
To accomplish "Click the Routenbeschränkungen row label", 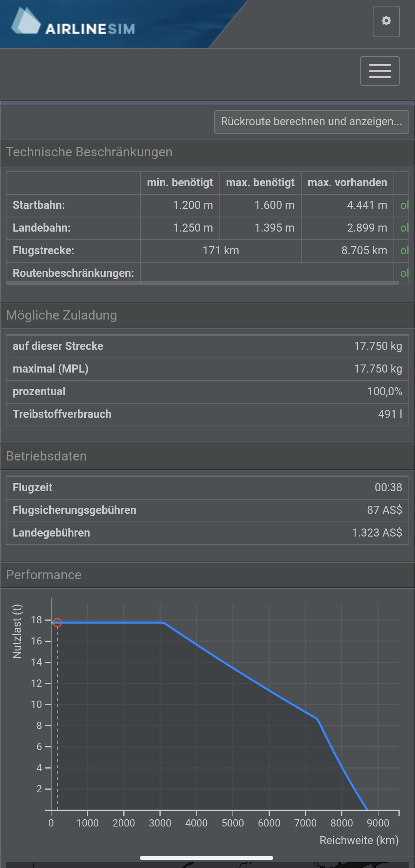I will (x=73, y=273).
